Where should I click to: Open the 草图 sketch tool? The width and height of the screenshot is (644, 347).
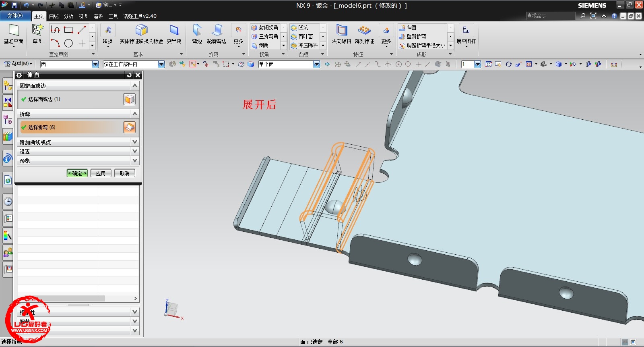[x=37, y=35]
